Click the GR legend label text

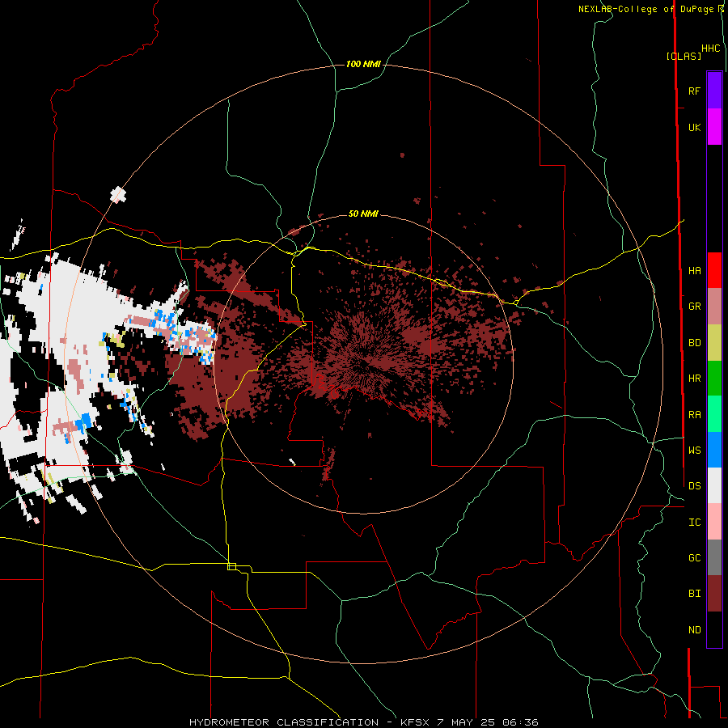tap(695, 307)
